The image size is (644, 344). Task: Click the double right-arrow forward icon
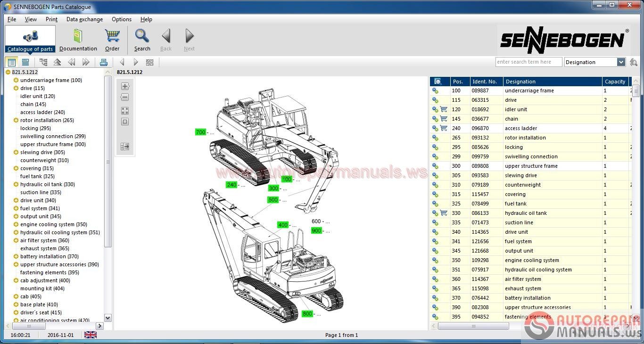pyautogui.click(x=86, y=62)
